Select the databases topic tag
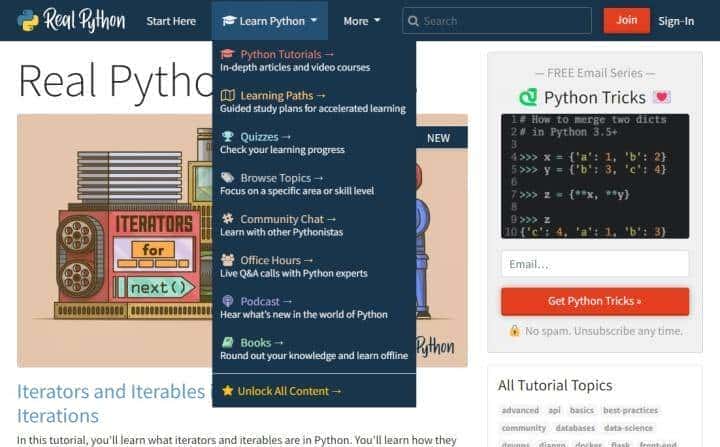The image size is (720, 447). pos(575,428)
